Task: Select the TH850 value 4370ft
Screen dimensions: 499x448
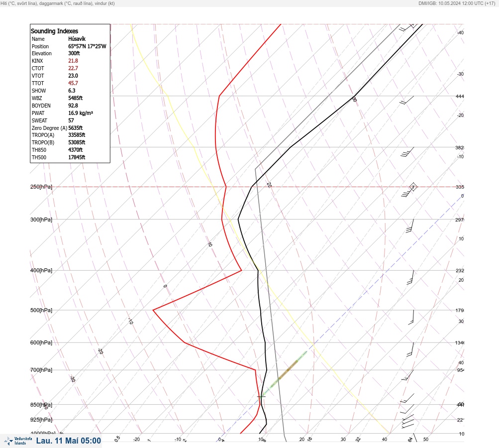Action: click(76, 150)
